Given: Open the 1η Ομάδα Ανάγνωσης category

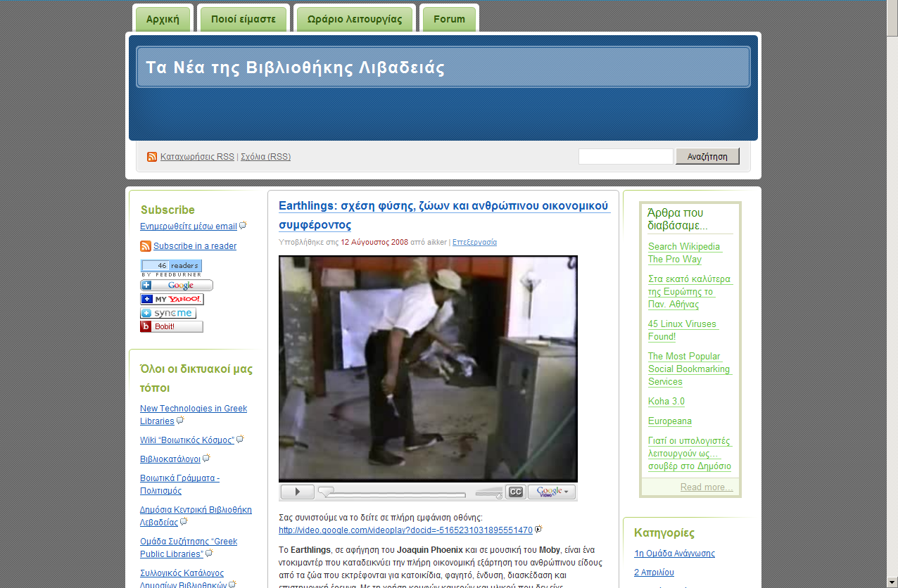Looking at the screenshot, I should (674, 554).
